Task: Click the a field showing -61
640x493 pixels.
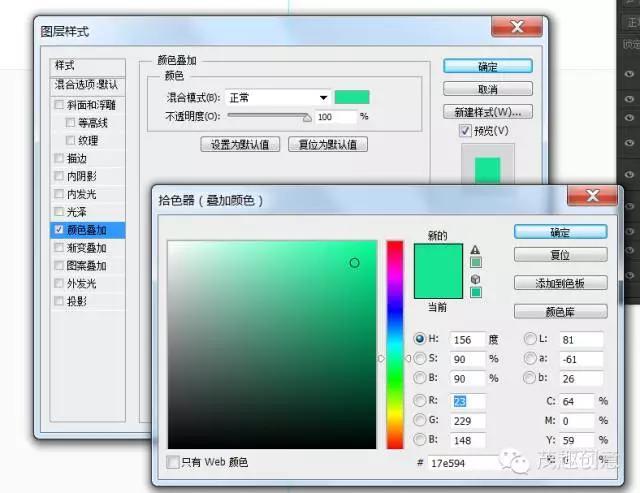Action: pyautogui.click(x=581, y=359)
